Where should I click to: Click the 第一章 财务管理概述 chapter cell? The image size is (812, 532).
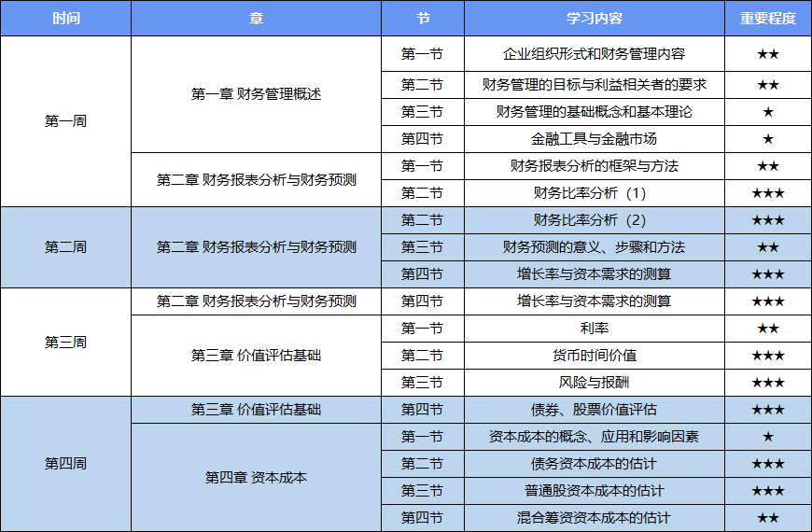coord(256,94)
